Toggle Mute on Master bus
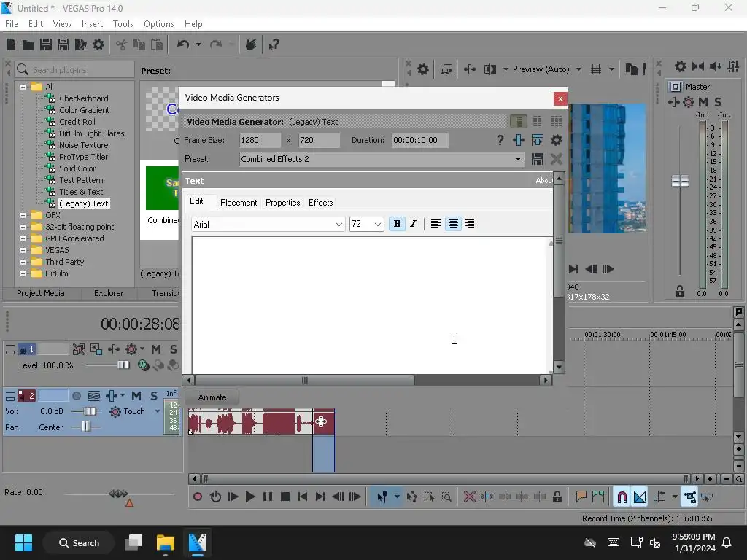This screenshot has width=747, height=560. coord(703,102)
